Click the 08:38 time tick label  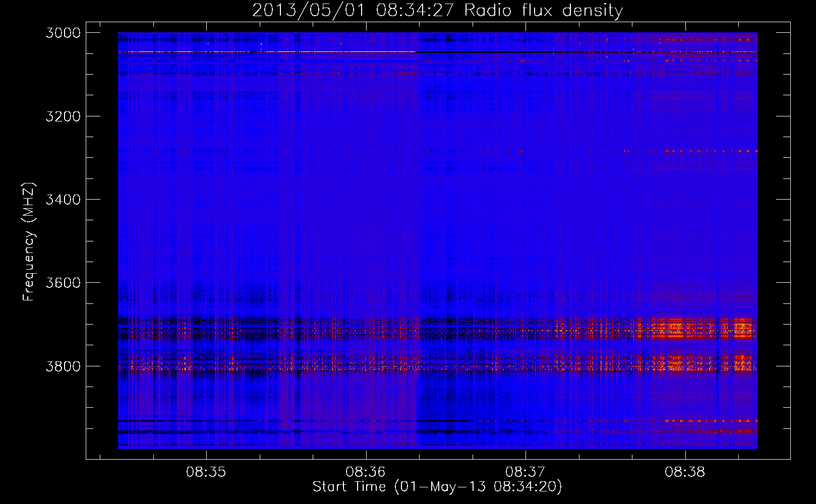(684, 472)
